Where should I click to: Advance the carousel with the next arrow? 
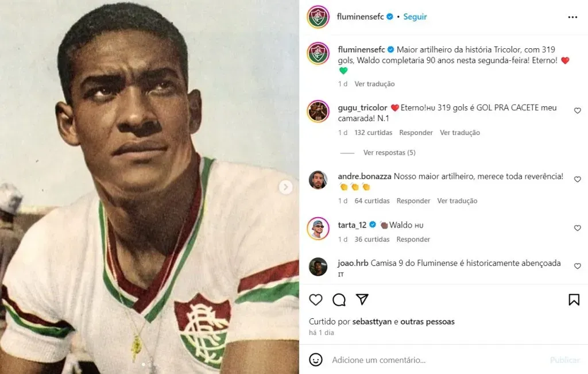285,187
